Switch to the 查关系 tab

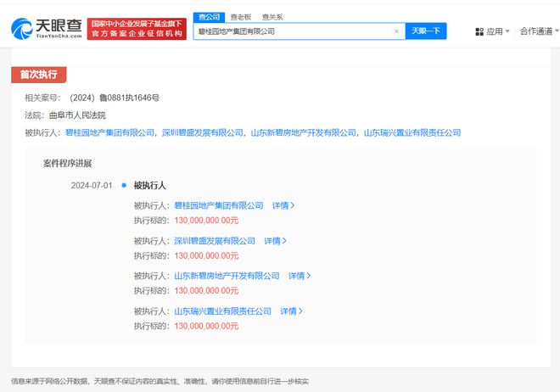(272, 17)
